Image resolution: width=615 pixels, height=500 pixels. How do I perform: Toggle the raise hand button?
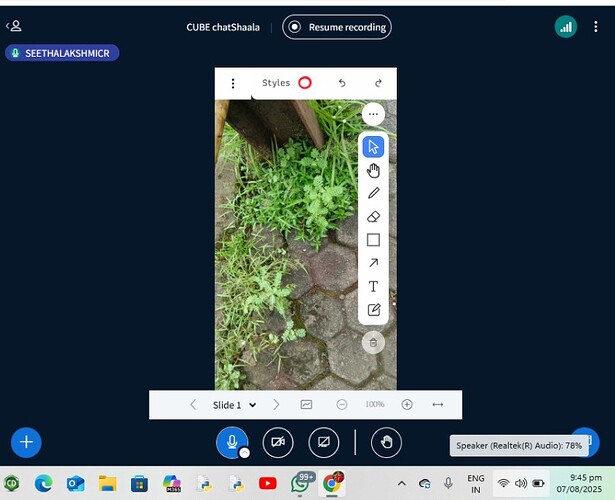point(386,441)
